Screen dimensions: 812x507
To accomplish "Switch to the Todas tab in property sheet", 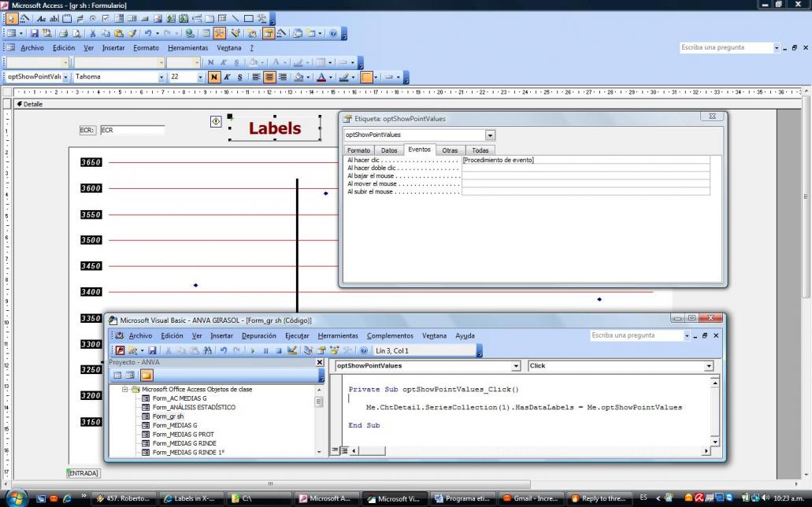I will click(480, 150).
